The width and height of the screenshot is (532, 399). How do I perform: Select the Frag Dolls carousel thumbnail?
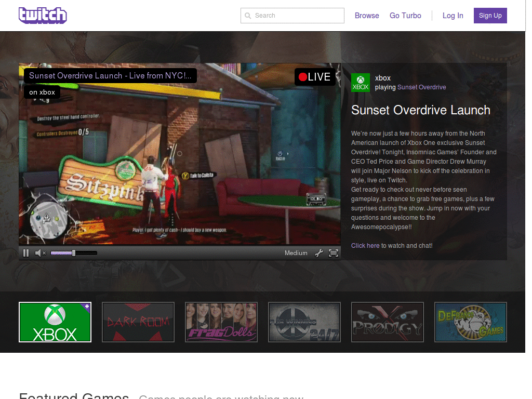221,322
